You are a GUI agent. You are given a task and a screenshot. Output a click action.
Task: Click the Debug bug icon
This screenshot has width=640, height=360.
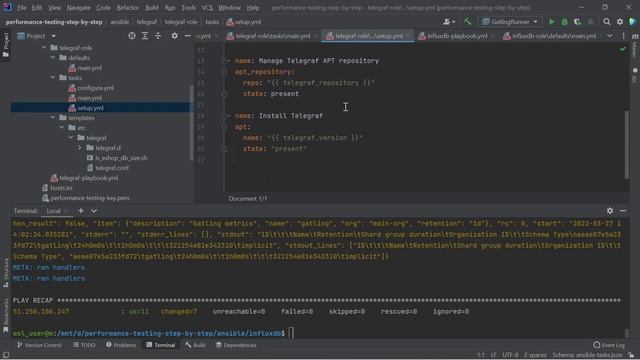point(564,22)
